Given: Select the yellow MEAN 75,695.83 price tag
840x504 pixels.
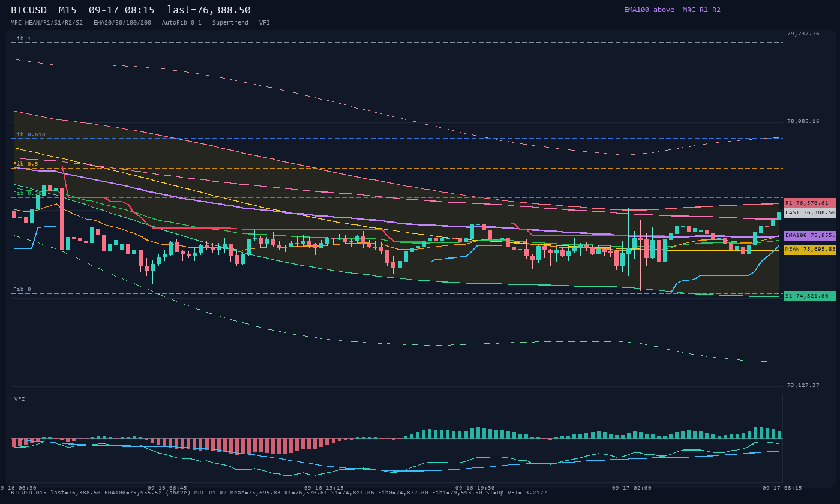Looking at the screenshot, I should [x=809, y=249].
